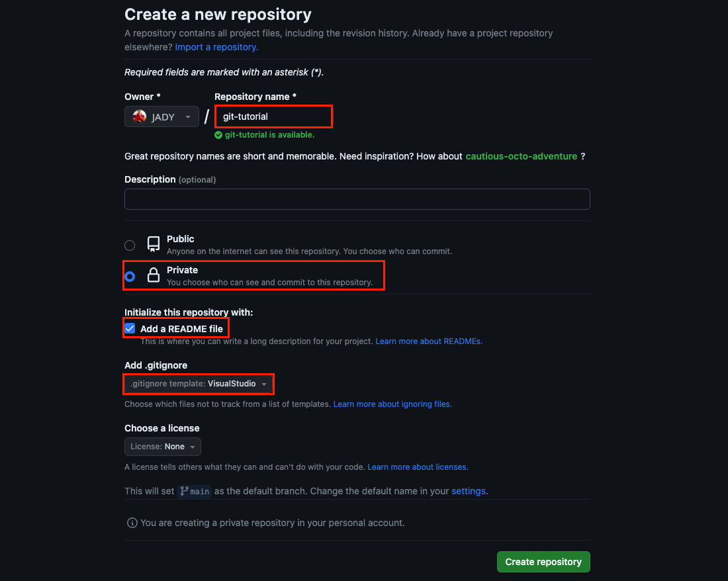Select the Private radio button
The image size is (728, 581).
pos(130,277)
